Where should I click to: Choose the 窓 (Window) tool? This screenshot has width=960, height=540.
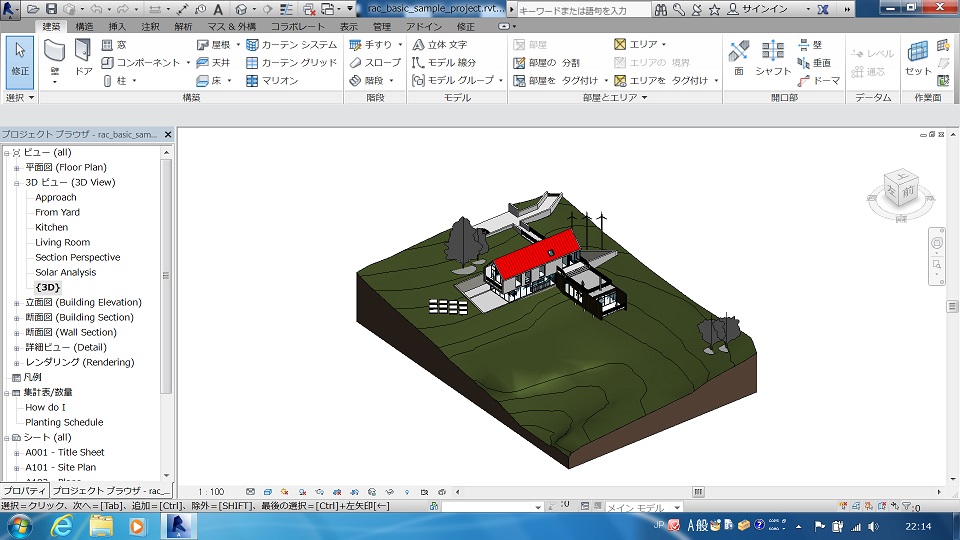pos(113,45)
